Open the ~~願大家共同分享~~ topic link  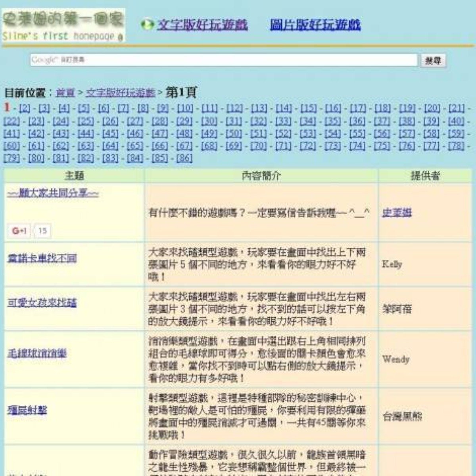click(53, 194)
